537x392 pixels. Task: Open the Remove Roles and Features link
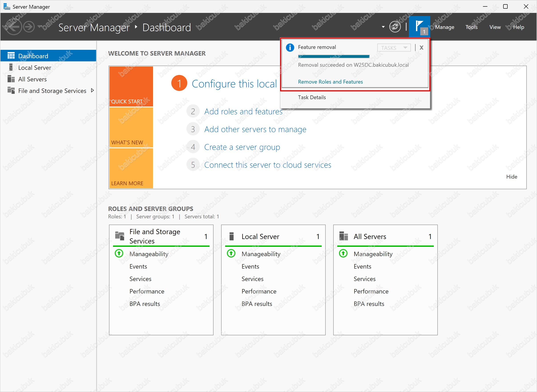point(330,82)
